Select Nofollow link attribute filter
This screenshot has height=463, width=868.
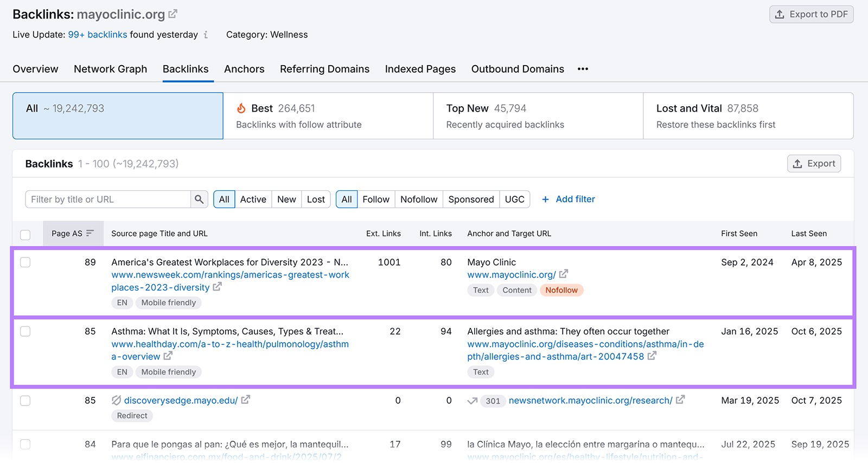pyautogui.click(x=419, y=200)
